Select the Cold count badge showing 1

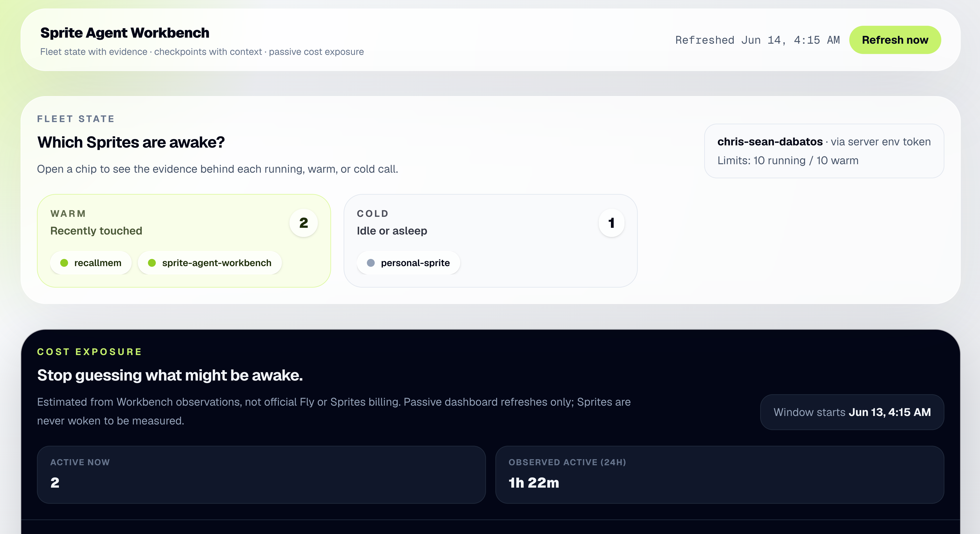tap(611, 223)
